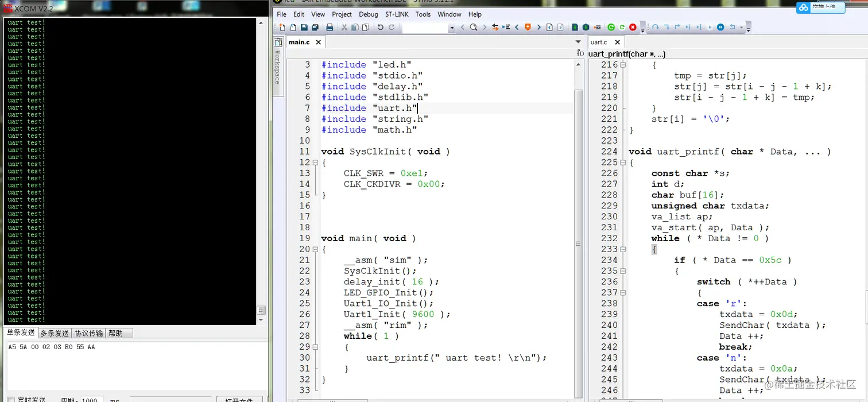Click the Go To line icon

pyautogui.click(x=506, y=27)
